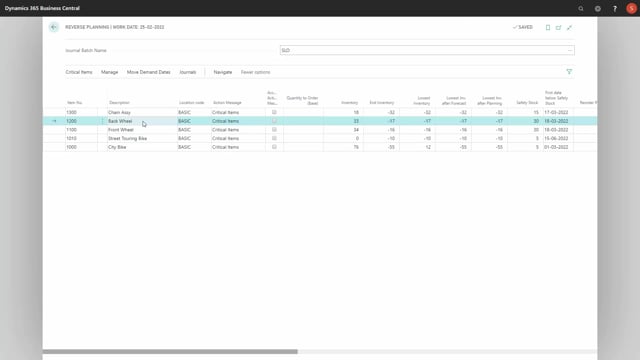Image resolution: width=640 pixels, height=360 pixels.
Task: Click the Location Code column header
Action: pyautogui.click(x=191, y=102)
